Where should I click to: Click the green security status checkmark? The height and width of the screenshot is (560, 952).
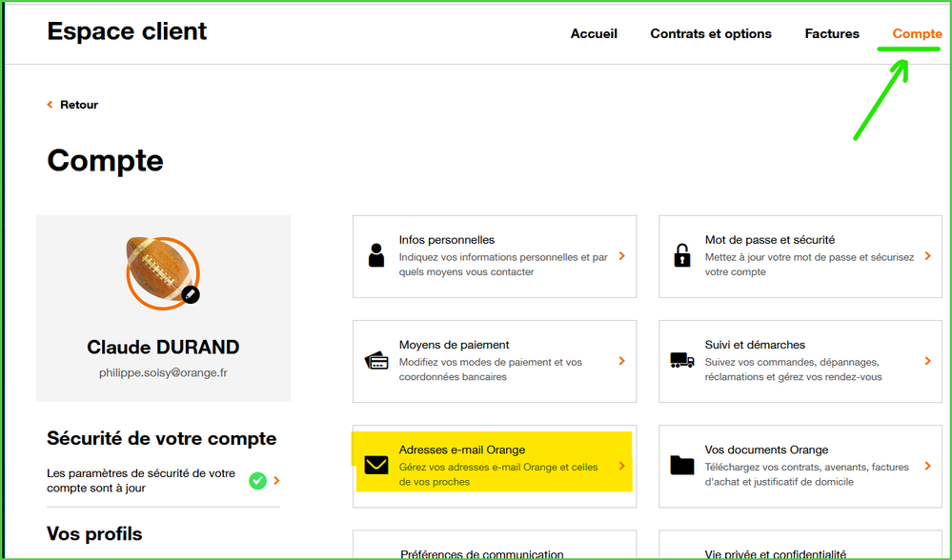(257, 481)
